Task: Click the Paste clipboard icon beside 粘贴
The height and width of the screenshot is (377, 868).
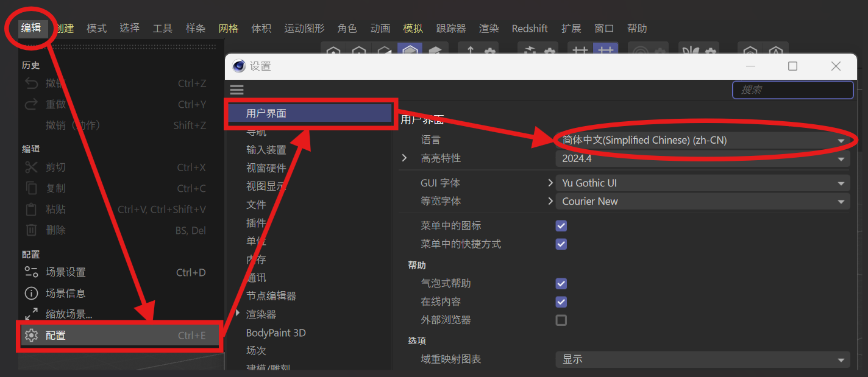Action: click(x=31, y=209)
